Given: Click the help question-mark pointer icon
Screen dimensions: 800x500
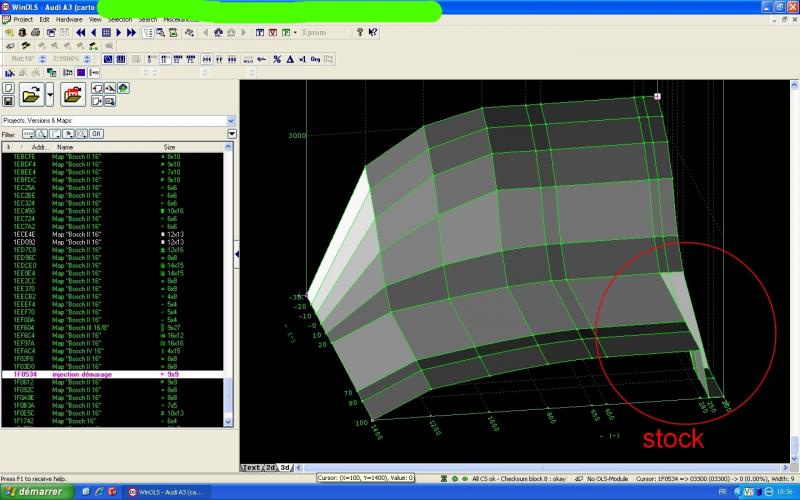Looking at the screenshot, I should pyautogui.click(x=373, y=32).
